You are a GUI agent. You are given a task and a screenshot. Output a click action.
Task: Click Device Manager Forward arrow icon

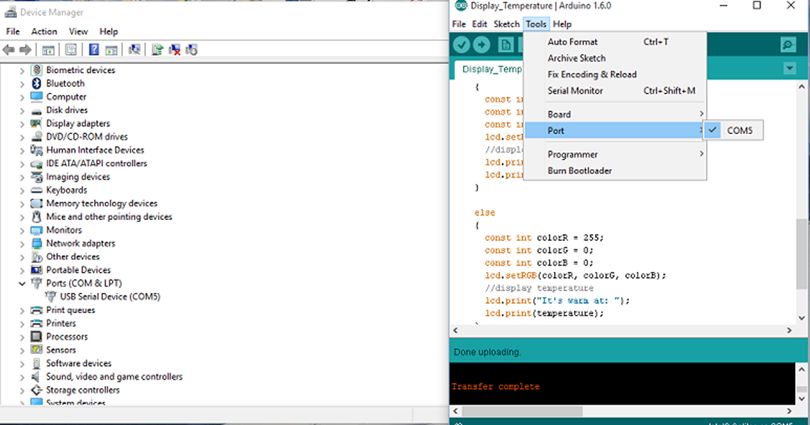[25, 50]
